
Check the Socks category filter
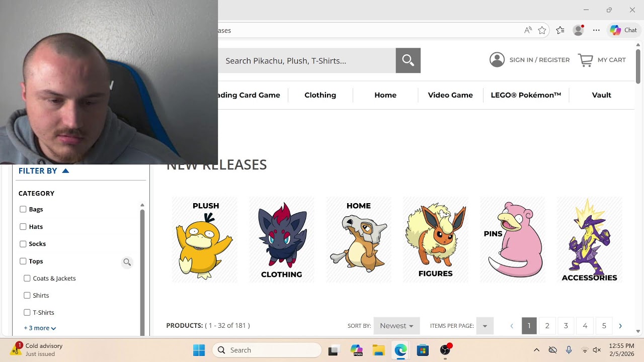23,244
